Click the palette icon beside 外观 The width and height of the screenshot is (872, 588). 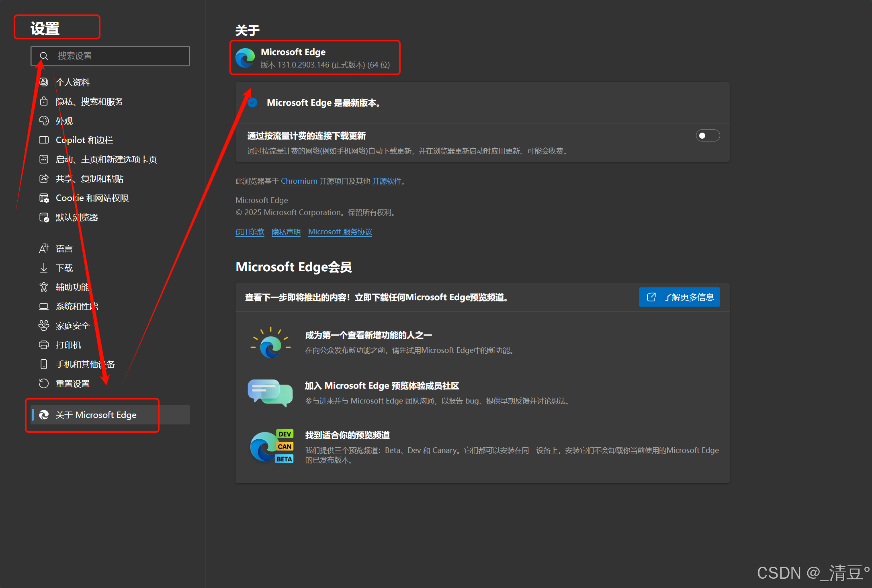(x=44, y=121)
